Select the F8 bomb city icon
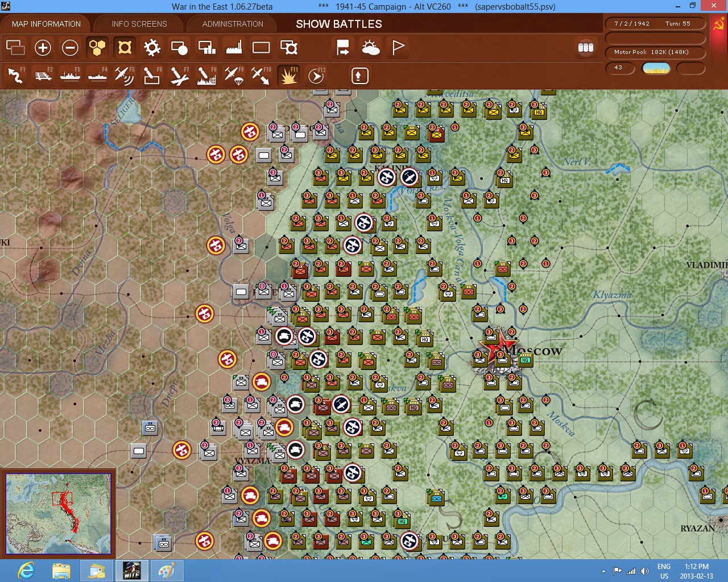728x582 pixels. pos(206,76)
